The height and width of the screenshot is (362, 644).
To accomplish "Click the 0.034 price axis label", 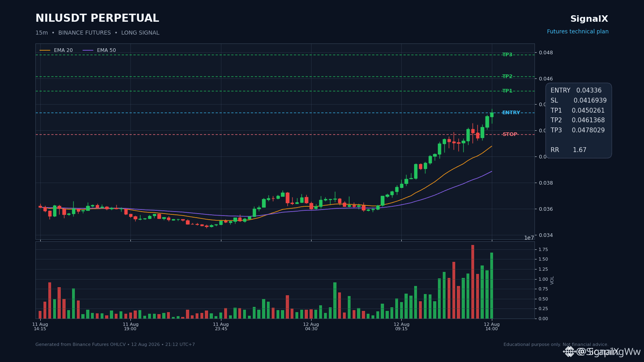I will coord(546,235).
